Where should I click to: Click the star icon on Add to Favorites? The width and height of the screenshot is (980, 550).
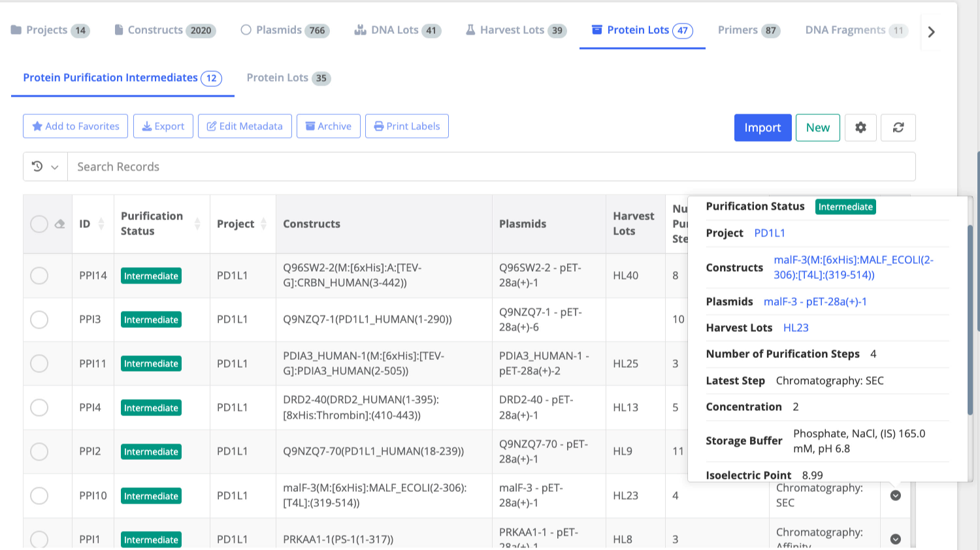[37, 126]
